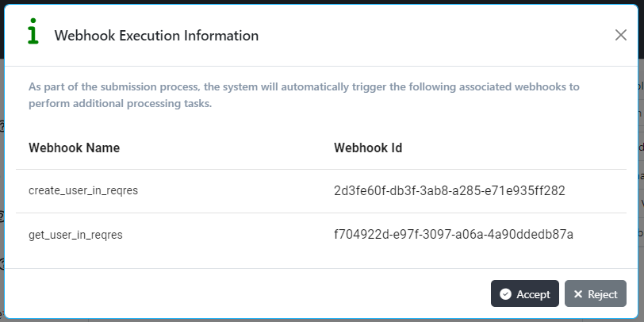The height and width of the screenshot is (322, 644).
Task: Click the dark backdrop strip above the dialog
Action: pyautogui.click(x=317, y=2)
